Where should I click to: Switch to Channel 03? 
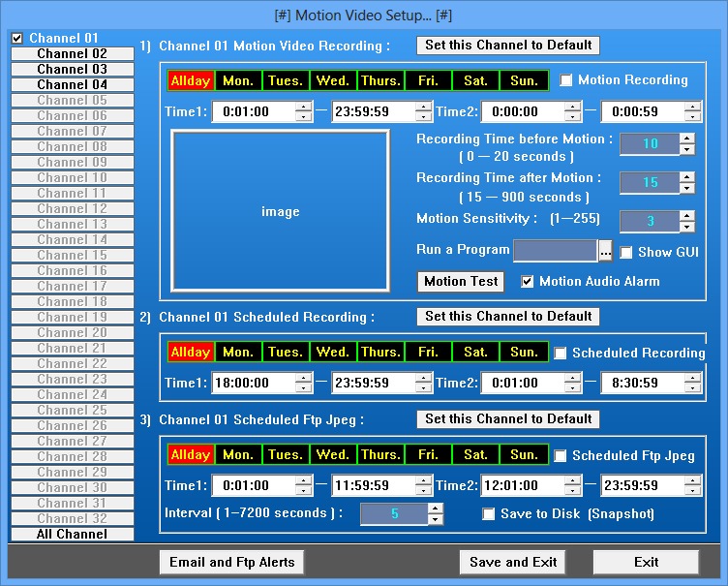tap(73, 69)
